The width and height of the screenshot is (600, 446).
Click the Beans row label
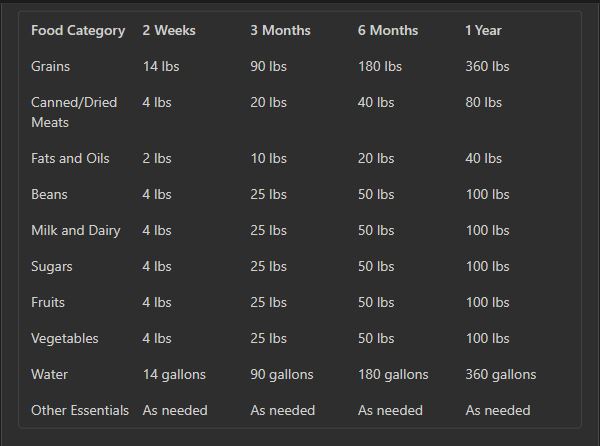point(49,194)
